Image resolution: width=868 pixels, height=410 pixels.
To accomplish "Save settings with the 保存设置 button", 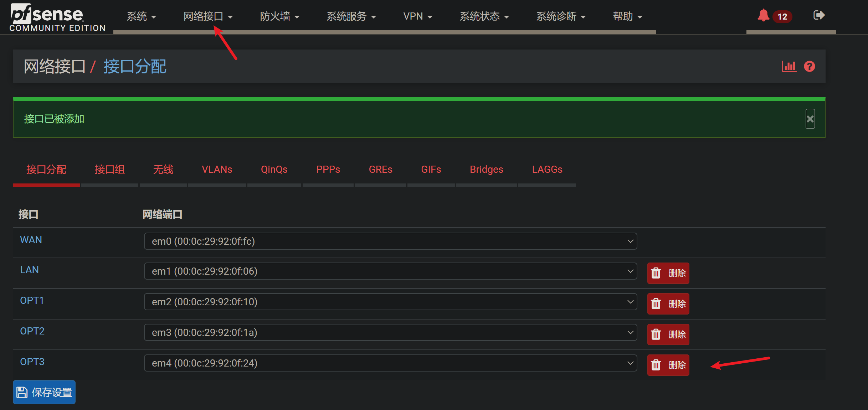I will 44,392.
